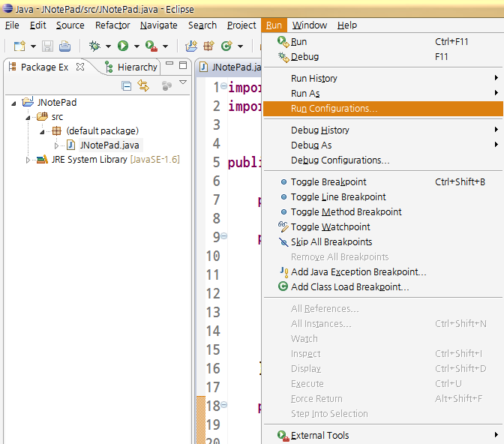Toggle Link with Editor icon
The image size is (504, 444).
pos(143,85)
